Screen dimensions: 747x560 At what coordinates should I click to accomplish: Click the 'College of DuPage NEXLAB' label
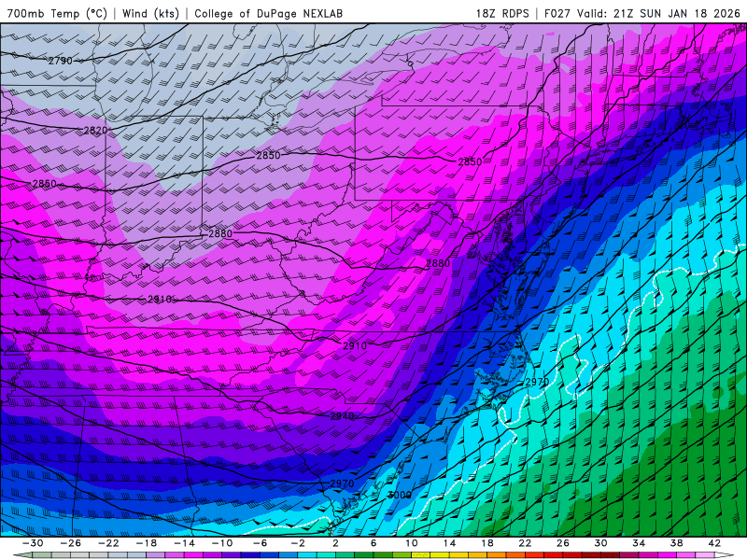tap(268, 13)
